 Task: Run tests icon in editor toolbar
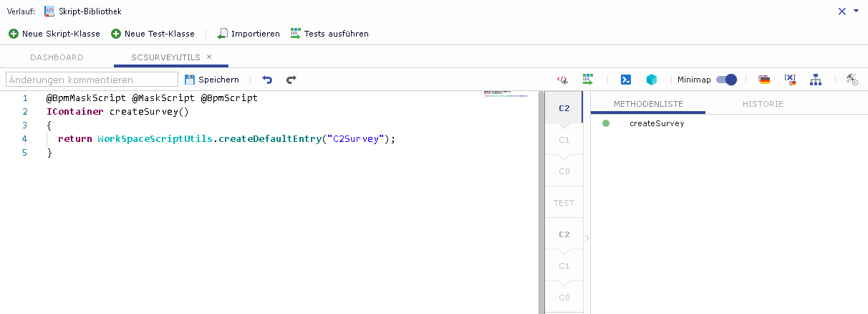(588, 80)
